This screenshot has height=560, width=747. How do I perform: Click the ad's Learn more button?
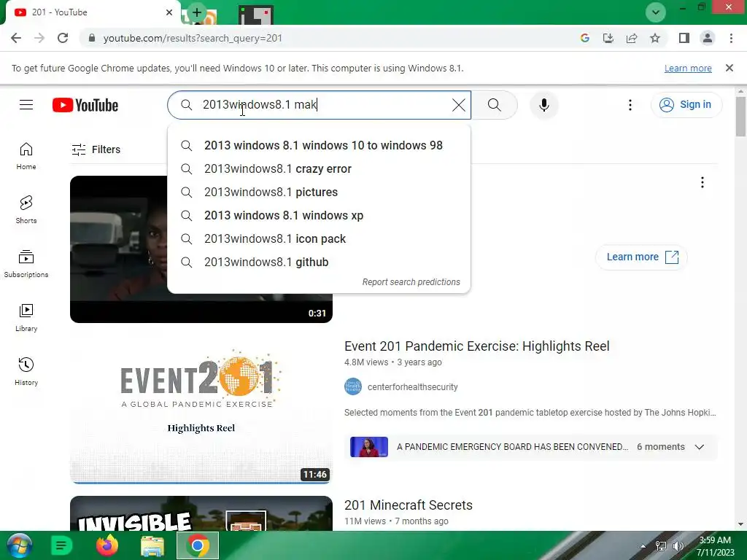coord(641,257)
